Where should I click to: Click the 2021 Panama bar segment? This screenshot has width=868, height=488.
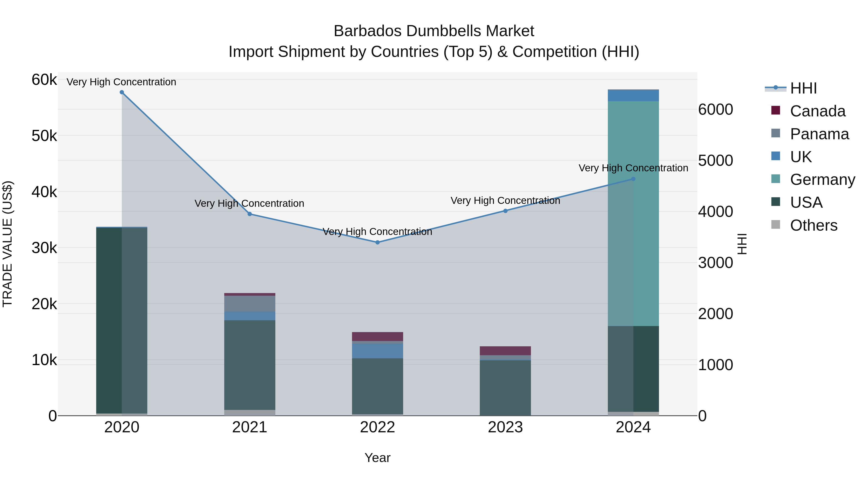pyautogui.click(x=250, y=304)
